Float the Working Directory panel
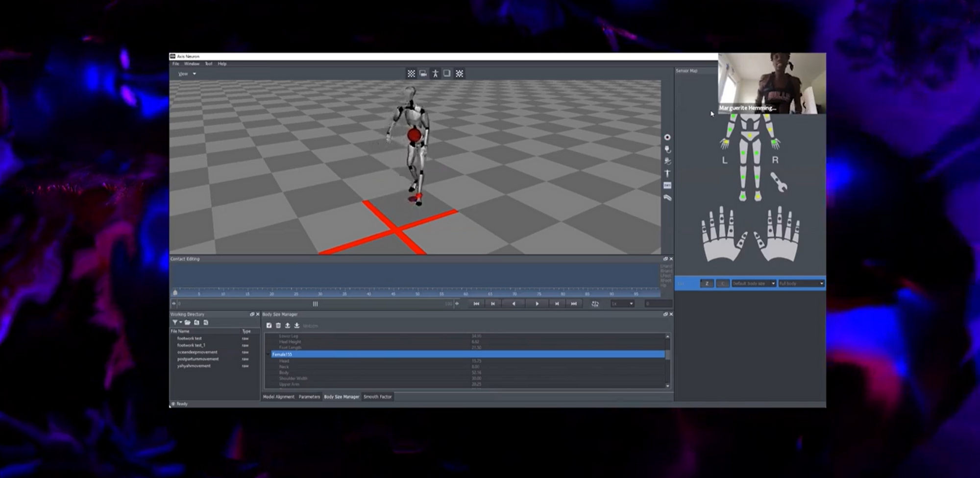Viewport: 980px width, 478px height. tap(252, 314)
